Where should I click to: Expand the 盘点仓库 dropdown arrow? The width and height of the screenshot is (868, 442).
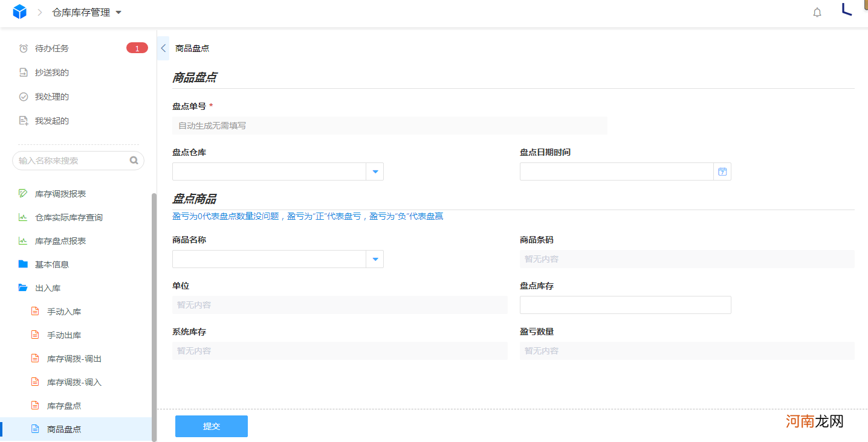(x=375, y=171)
